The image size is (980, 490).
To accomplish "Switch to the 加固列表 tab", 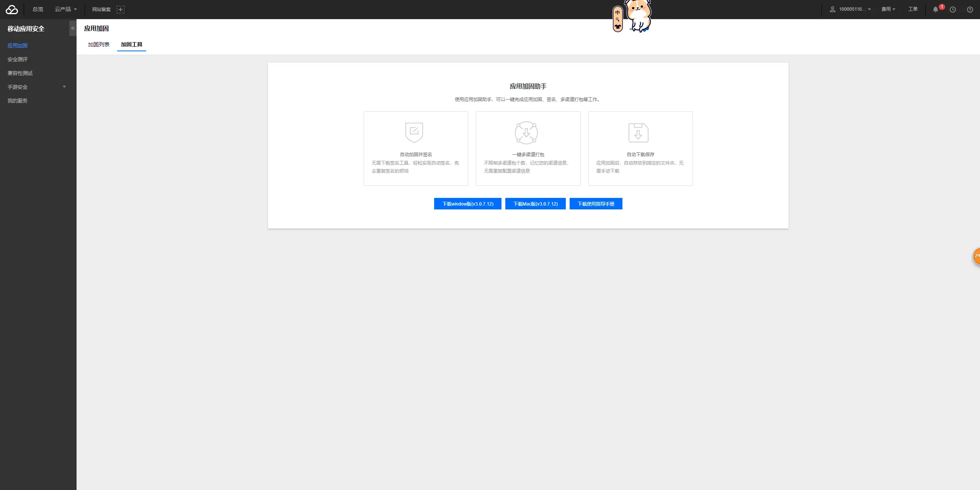I will click(98, 44).
